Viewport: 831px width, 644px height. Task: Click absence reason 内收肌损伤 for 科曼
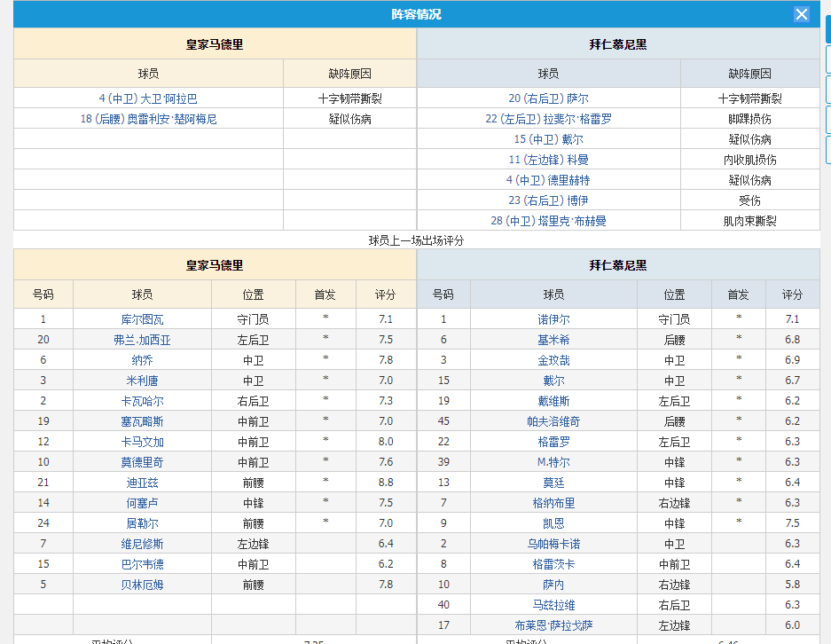pos(750,160)
